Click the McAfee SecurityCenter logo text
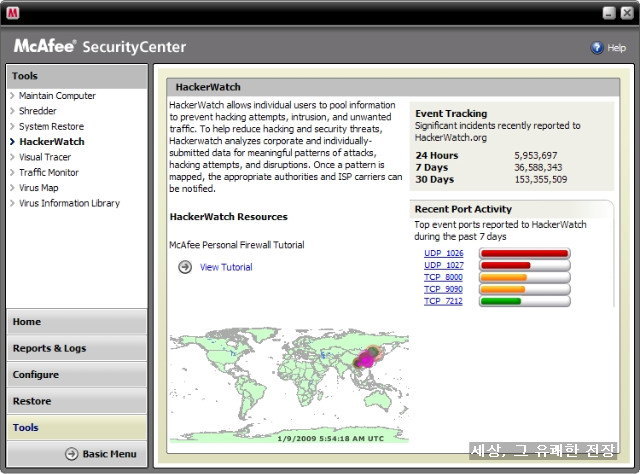Image resolution: width=640 pixels, height=474 pixels. (100, 46)
